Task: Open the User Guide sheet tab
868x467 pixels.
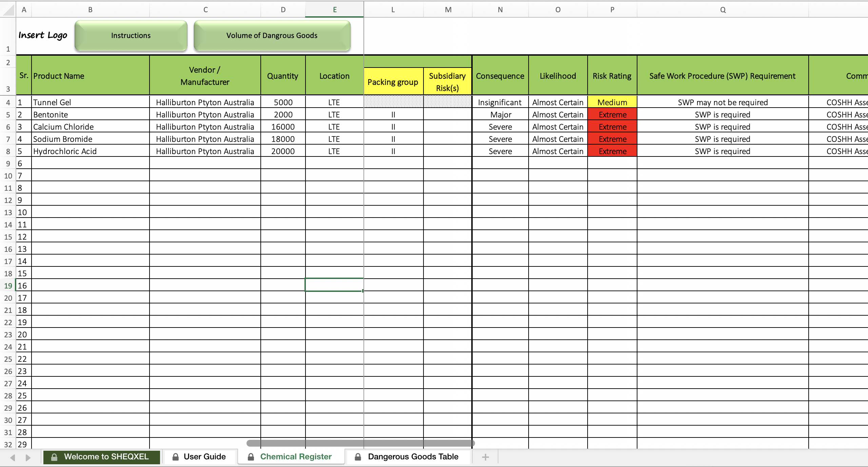Action: pos(199,457)
